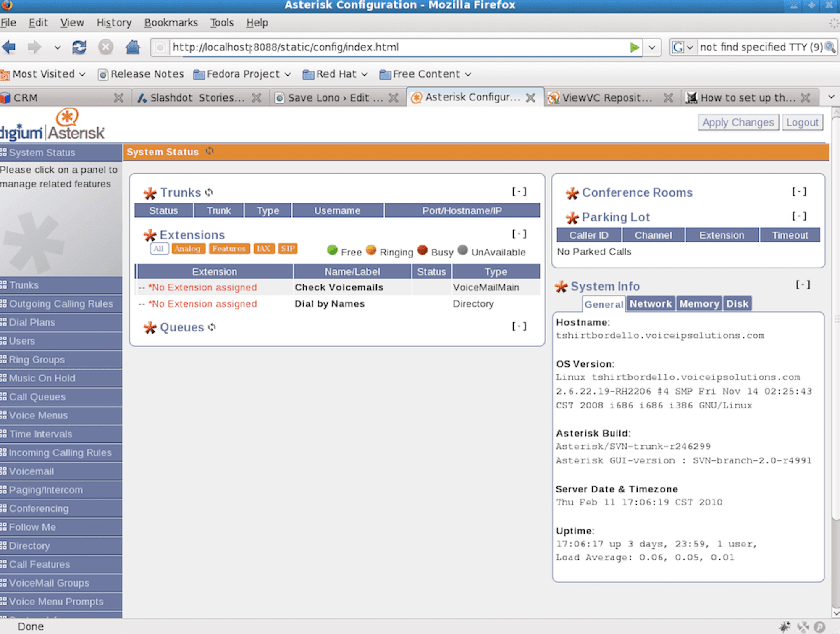
Task: Collapse the Conference Rooms panel
Action: coord(799,192)
